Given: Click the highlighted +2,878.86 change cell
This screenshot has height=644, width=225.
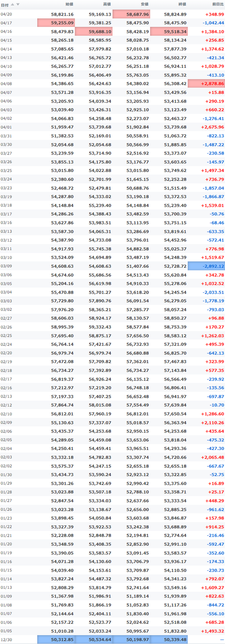Looking at the screenshot, I should [207, 83].
